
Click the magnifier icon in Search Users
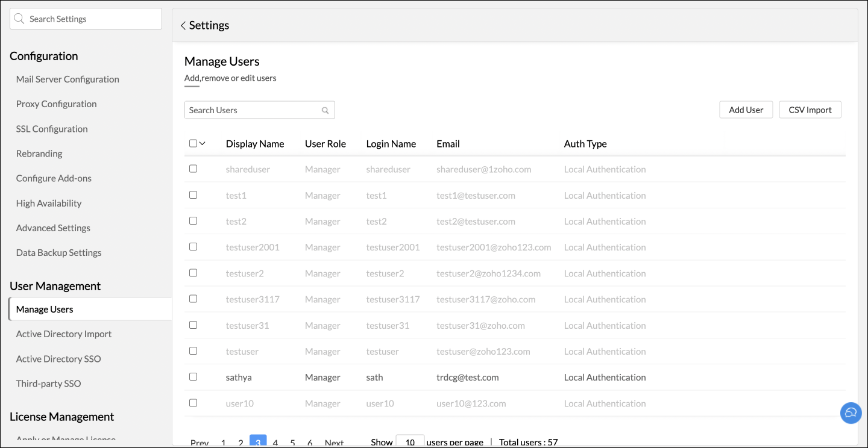tap(325, 110)
